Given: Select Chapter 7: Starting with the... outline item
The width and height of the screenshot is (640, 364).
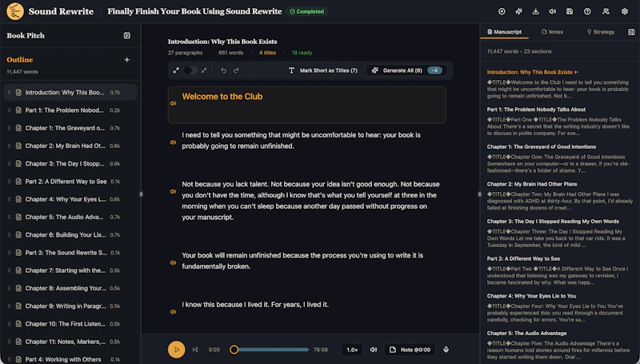Looking at the screenshot, I should click(x=70, y=270).
